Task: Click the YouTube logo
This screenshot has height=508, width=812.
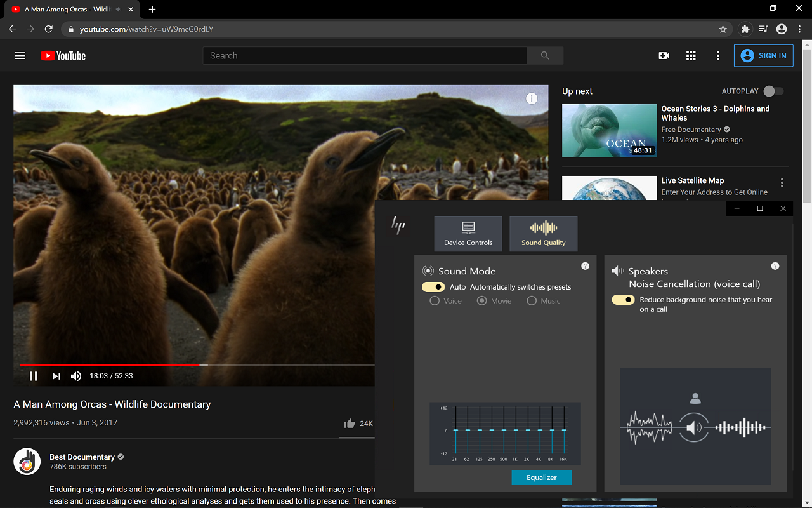Action: pos(63,55)
